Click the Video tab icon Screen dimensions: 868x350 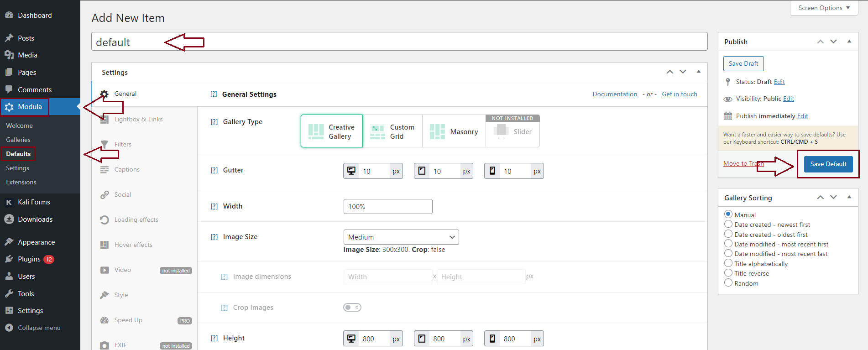(x=105, y=270)
